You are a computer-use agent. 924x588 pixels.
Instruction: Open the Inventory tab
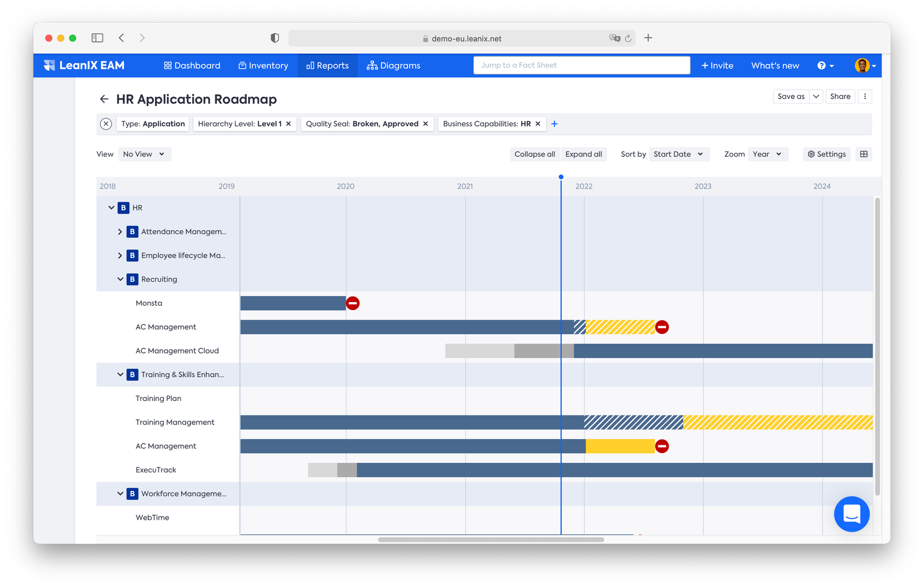(x=263, y=66)
